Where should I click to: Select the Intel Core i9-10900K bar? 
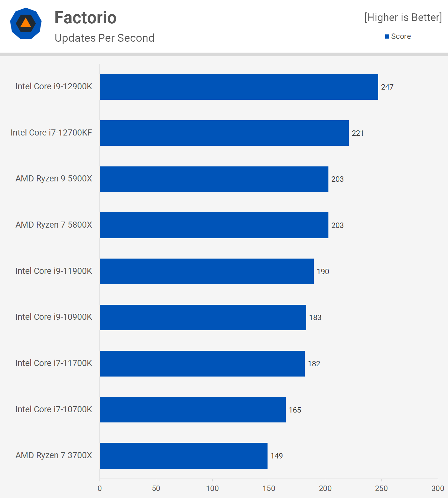[x=203, y=318]
